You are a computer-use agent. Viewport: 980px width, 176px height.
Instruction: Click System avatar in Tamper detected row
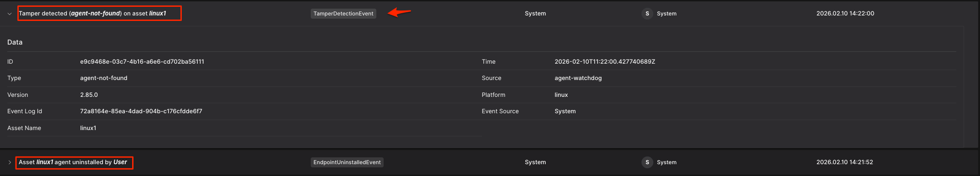[647, 14]
